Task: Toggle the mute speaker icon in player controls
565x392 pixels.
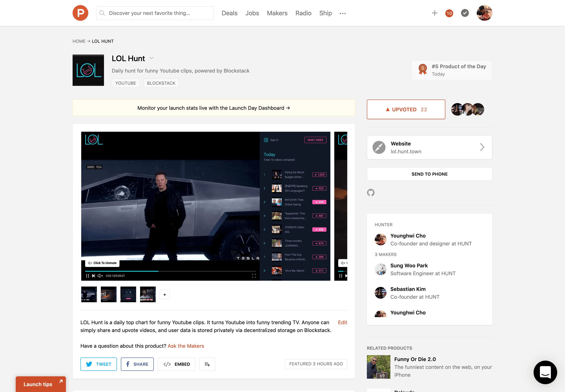Action: [x=100, y=276]
